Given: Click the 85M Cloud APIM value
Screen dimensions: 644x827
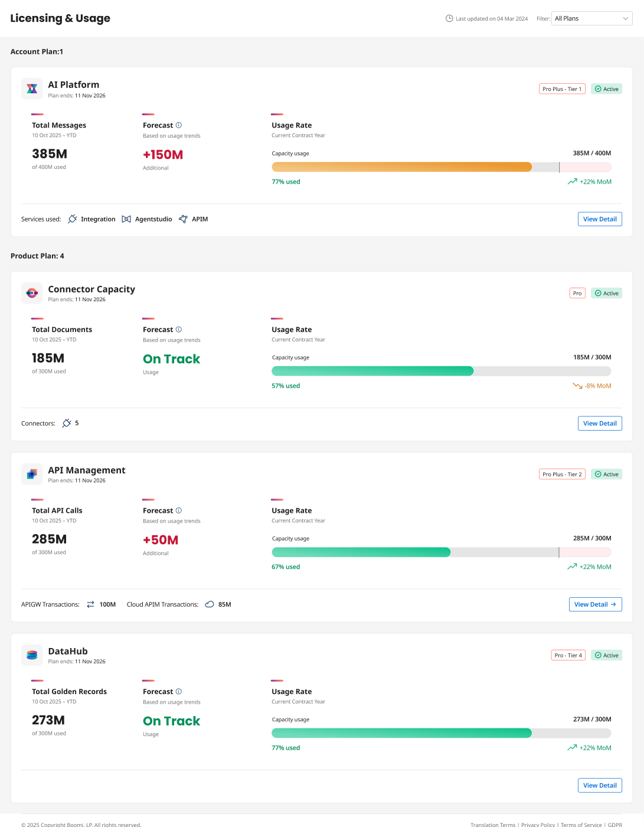Looking at the screenshot, I should (225, 604).
